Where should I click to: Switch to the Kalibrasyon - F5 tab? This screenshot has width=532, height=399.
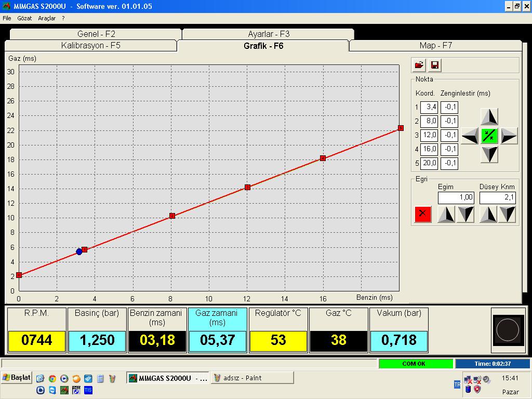click(91, 46)
